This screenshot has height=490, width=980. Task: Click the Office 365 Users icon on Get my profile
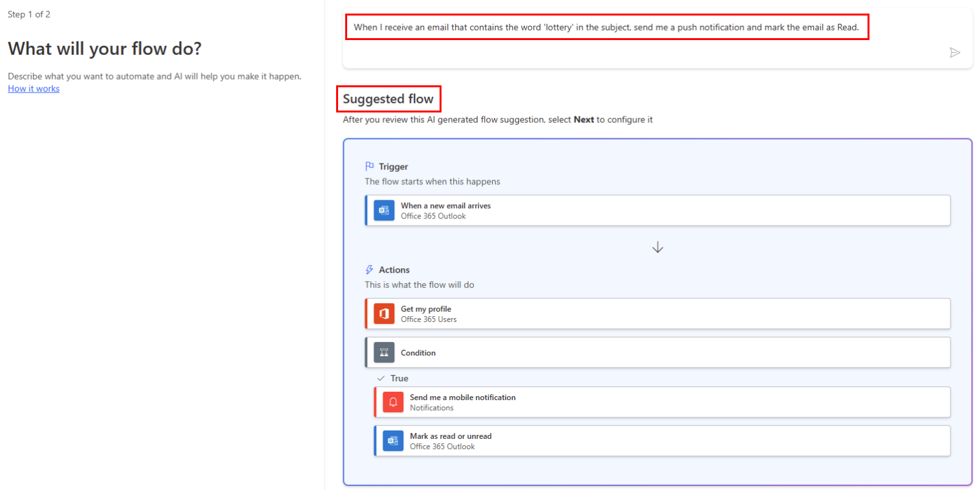point(384,314)
